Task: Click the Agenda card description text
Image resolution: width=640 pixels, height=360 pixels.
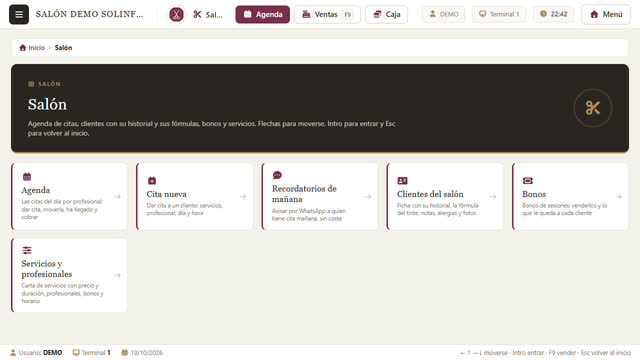Action: tap(62, 209)
